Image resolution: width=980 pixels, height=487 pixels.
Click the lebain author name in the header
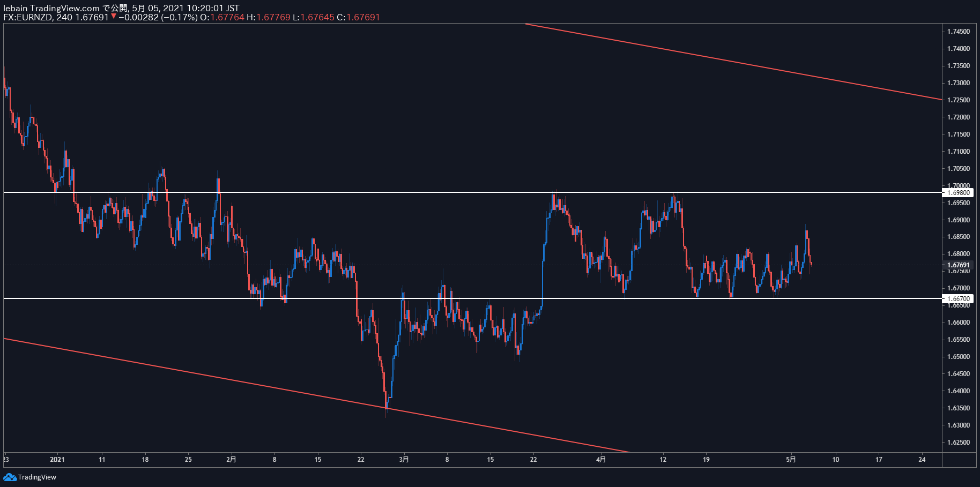[x=16, y=8]
